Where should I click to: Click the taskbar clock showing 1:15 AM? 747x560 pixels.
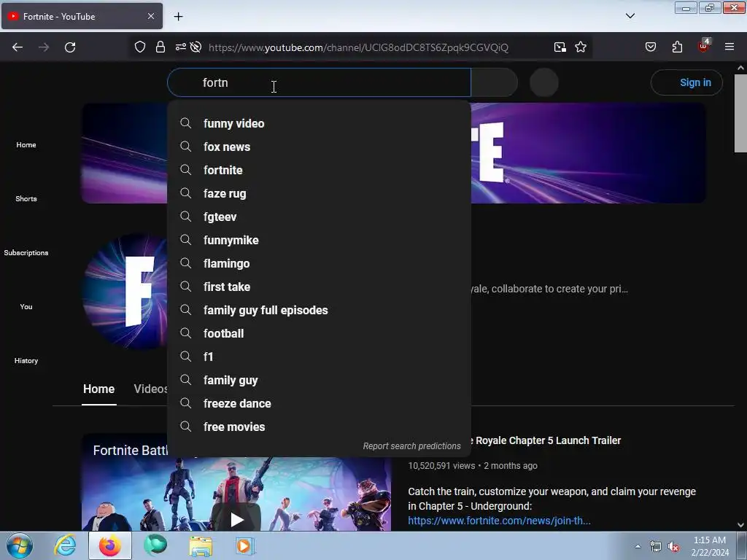click(x=710, y=546)
